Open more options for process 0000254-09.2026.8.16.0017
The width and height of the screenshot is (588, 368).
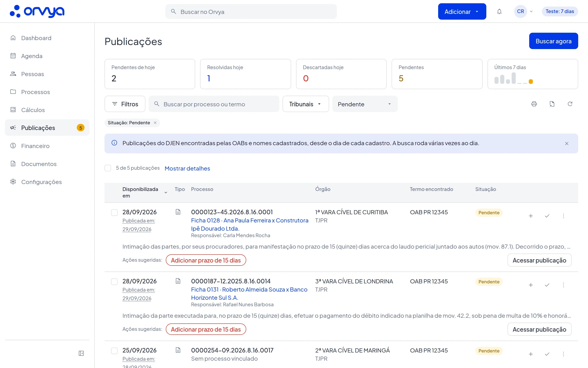pyautogui.click(x=563, y=354)
